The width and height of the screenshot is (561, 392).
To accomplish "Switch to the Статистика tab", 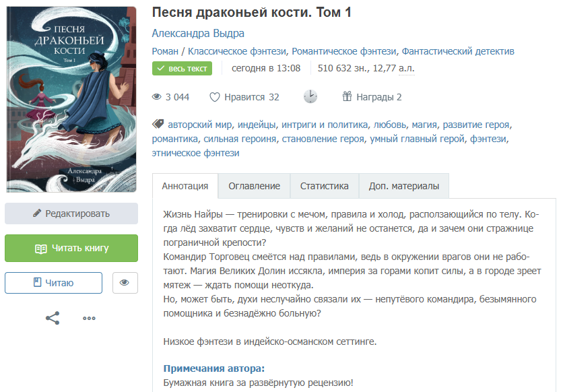I will pyautogui.click(x=324, y=186).
